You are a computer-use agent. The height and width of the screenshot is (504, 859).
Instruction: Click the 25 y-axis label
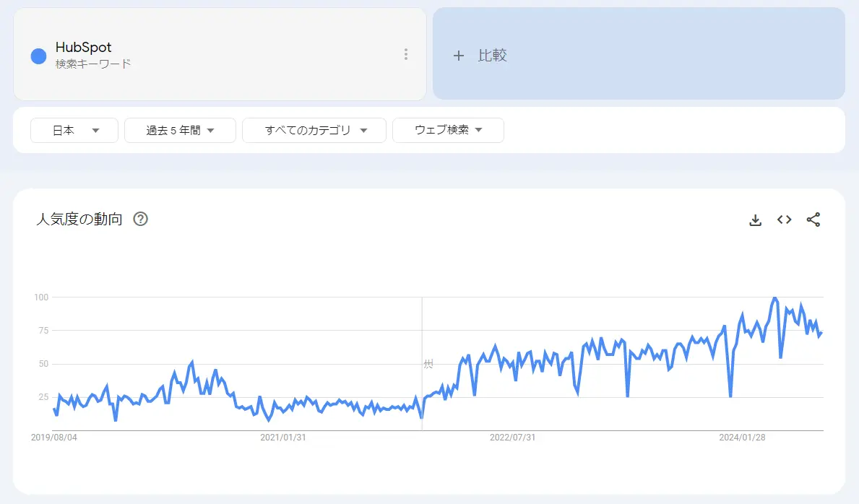coord(43,397)
